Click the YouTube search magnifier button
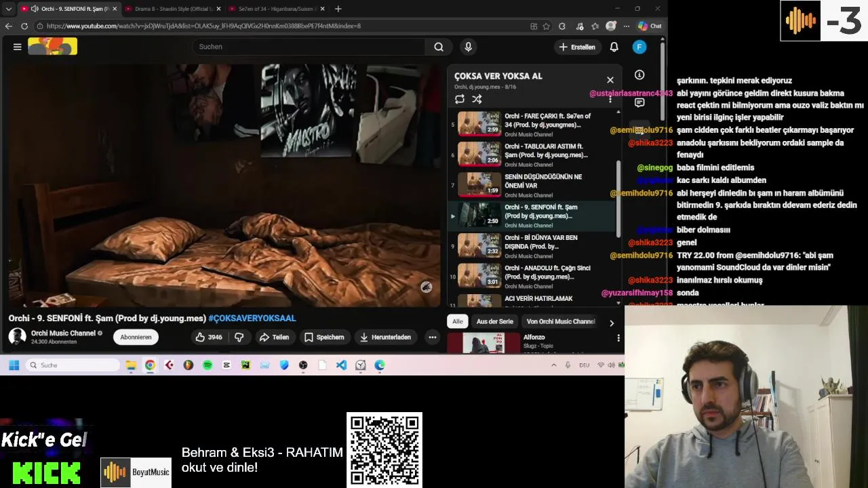 click(x=439, y=47)
